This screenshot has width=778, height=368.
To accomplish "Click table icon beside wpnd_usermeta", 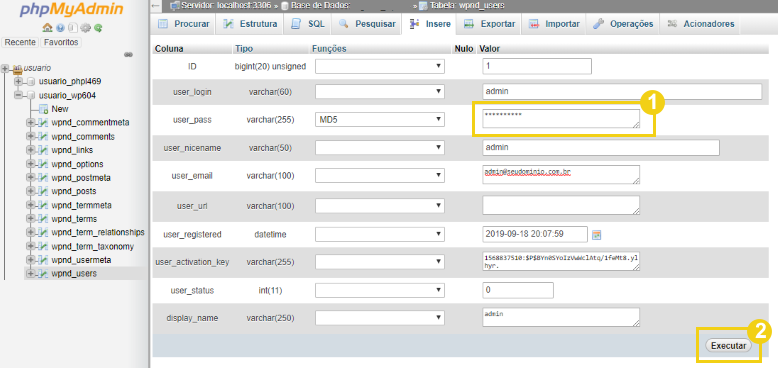I will pos(43,260).
